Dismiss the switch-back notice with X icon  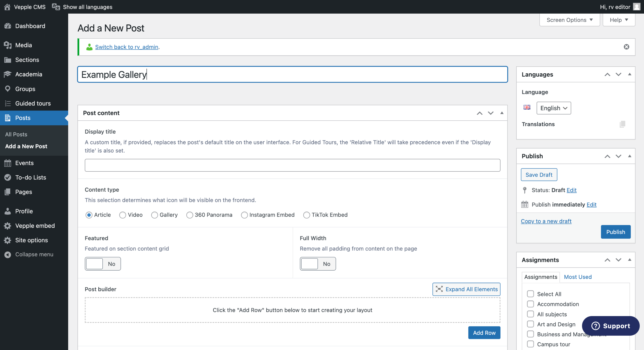point(626,47)
